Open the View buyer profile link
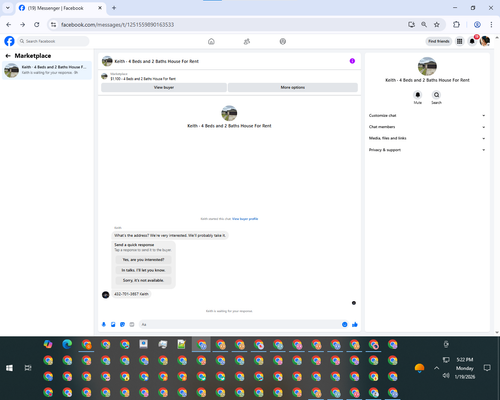Image resolution: width=500 pixels, height=400 pixels. (x=245, y=219)
